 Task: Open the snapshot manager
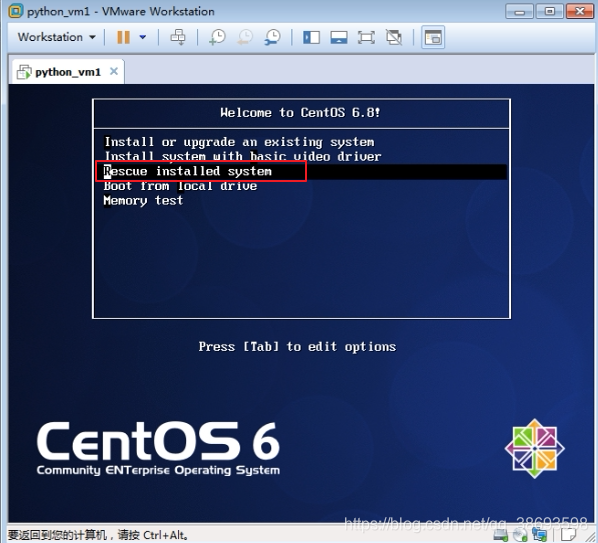click(x=273, y=37)
